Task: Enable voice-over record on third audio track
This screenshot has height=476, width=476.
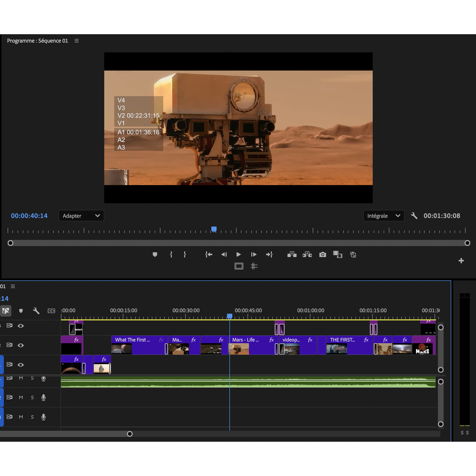Action: (44, 417)
